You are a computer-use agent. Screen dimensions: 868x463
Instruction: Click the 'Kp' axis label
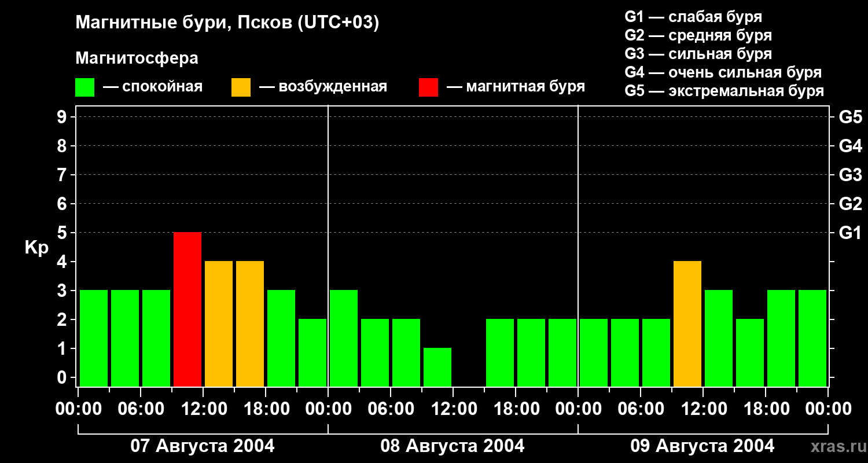tap(36, 248)
